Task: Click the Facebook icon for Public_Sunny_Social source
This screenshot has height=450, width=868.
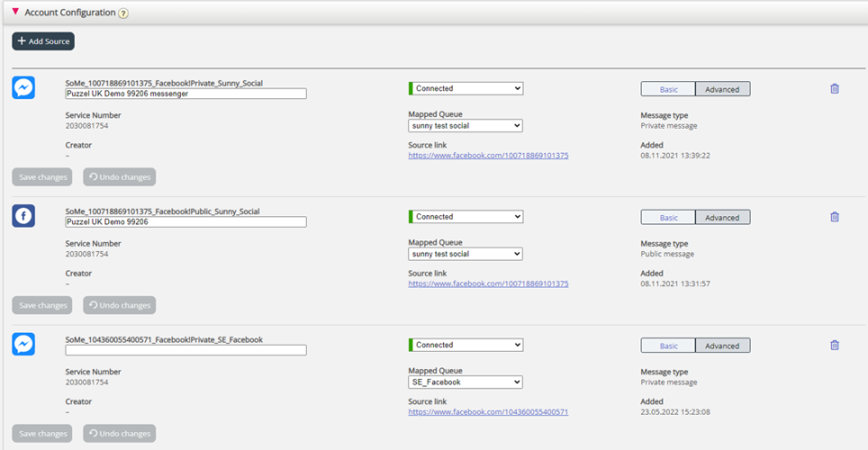Action: [23, 216]
